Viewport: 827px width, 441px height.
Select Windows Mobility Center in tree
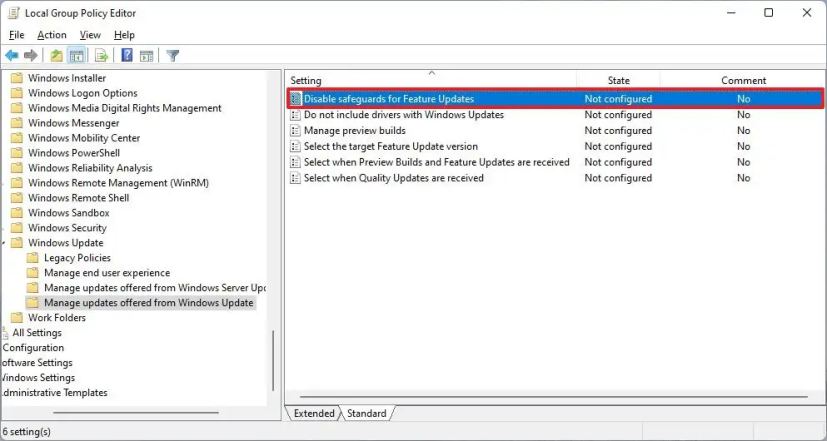pyautogui.click(x=84, y=138)
